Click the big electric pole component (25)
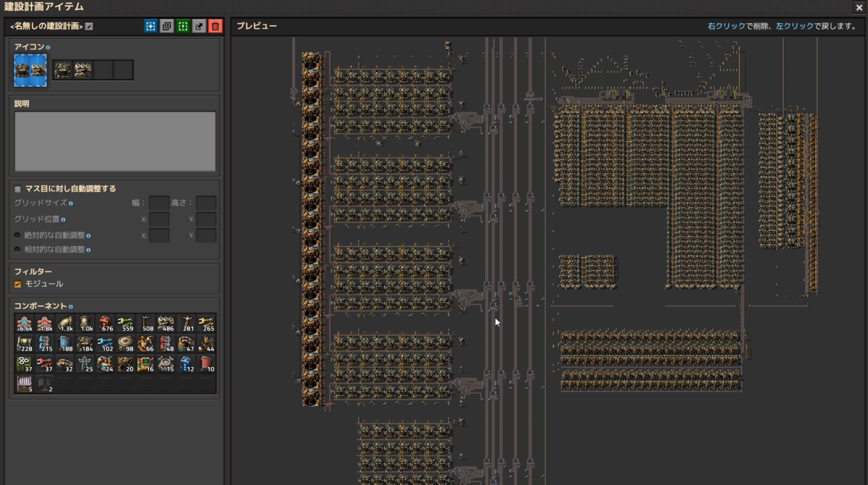Screen dimensions: 868x485 coord(85,363)
